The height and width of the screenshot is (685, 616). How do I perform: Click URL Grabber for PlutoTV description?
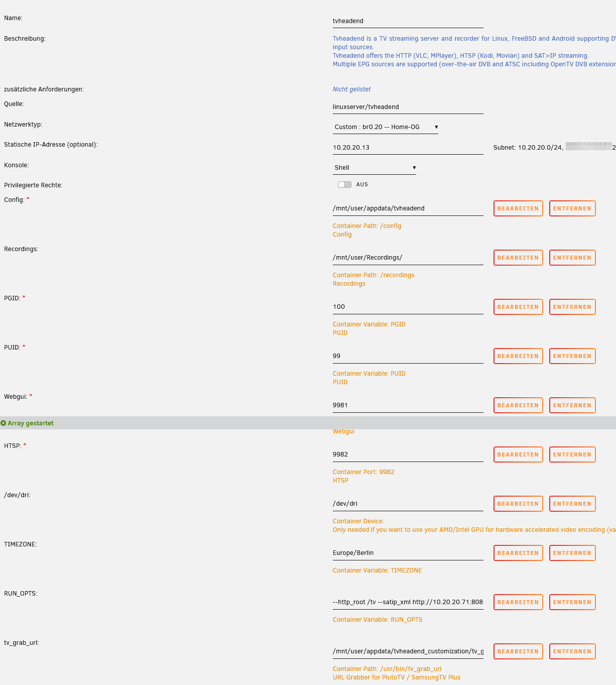tap(397, 677)
